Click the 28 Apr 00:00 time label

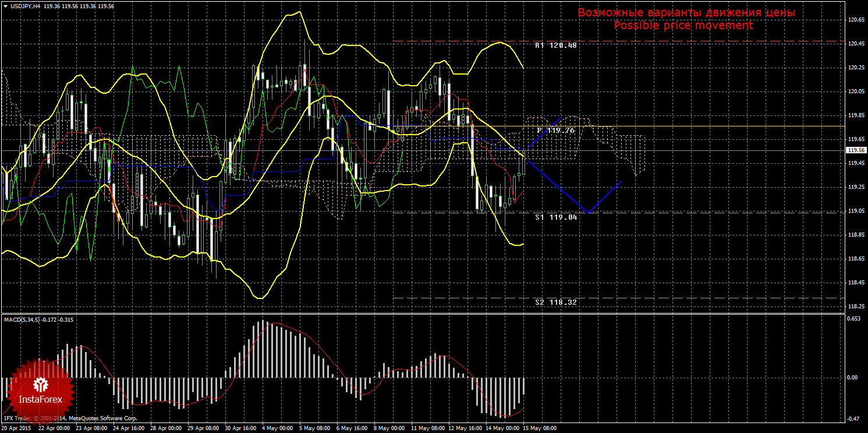pos(167,428)
